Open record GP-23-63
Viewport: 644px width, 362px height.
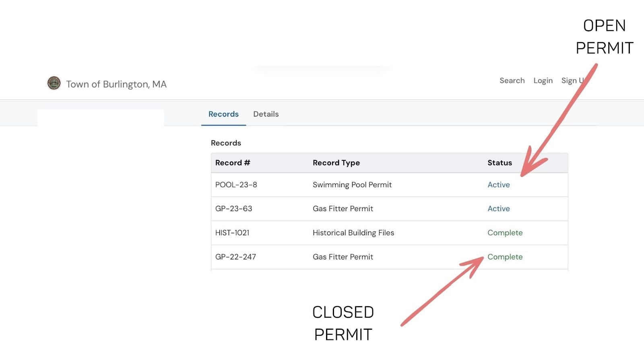point(233,209)
